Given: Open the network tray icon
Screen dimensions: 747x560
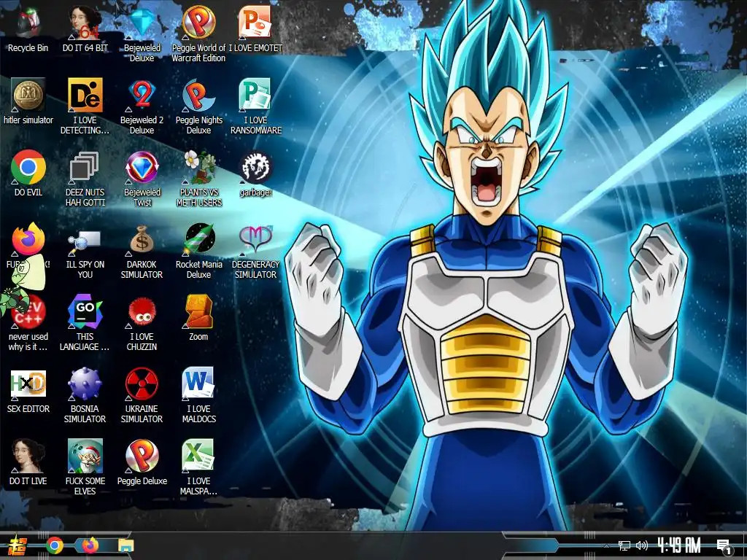Looking at the screenshot, I should pyautogui.click(x=624, y=545).
